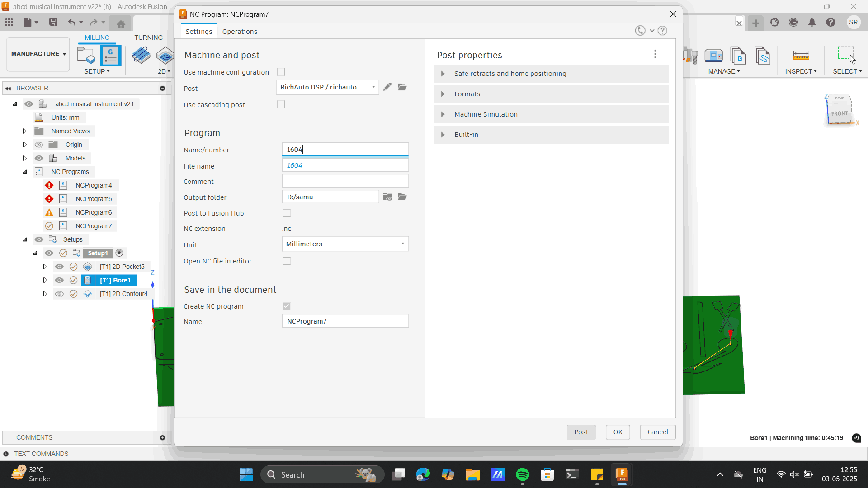Image resolution: width=868 pixels, height=488 pixels.
Task: Expand the 2D Pocket5 operation node
Action: point(45,267)
